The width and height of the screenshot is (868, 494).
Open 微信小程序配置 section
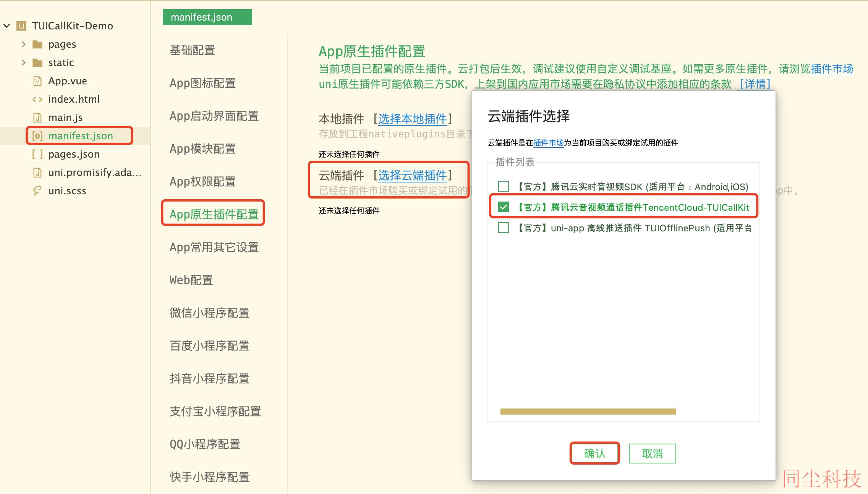click(x=210, y=313)
